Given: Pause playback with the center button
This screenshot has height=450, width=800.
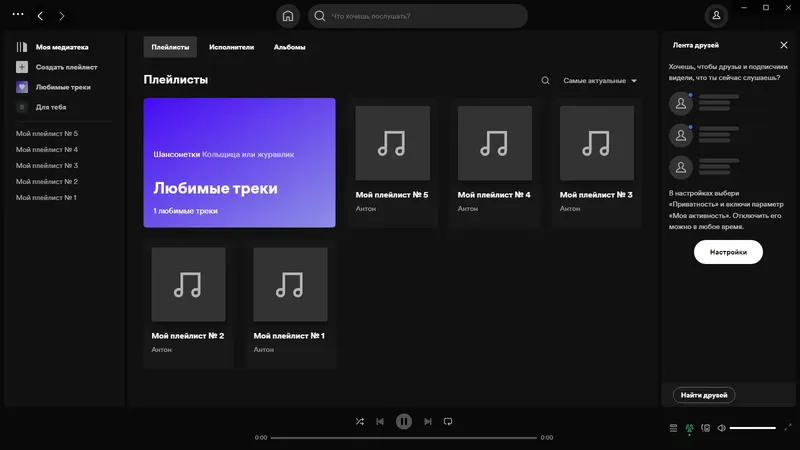Looking at the screenshot, I should click(404, 421).
